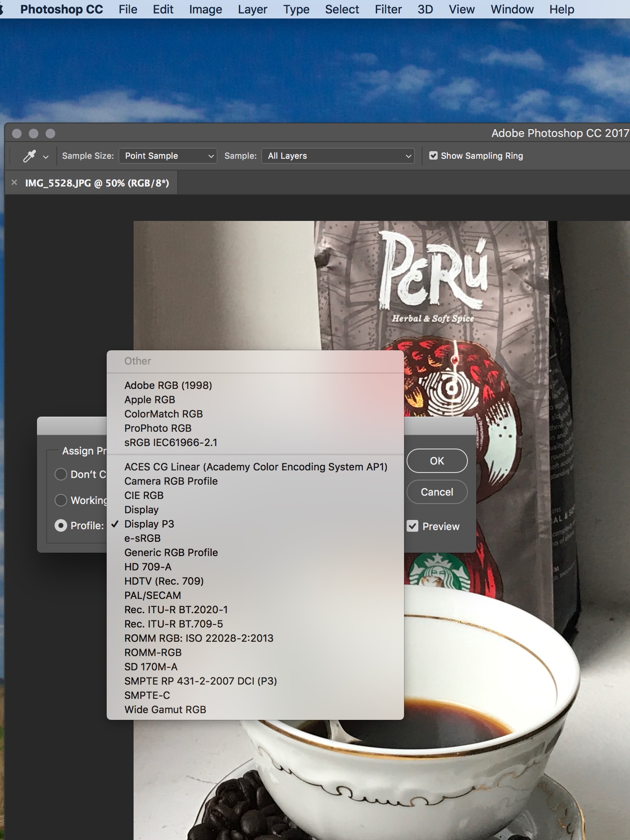Open the Filter menu
Image resolution: width=630 pixels, height=840 pixels.
(x=388, y=9)
